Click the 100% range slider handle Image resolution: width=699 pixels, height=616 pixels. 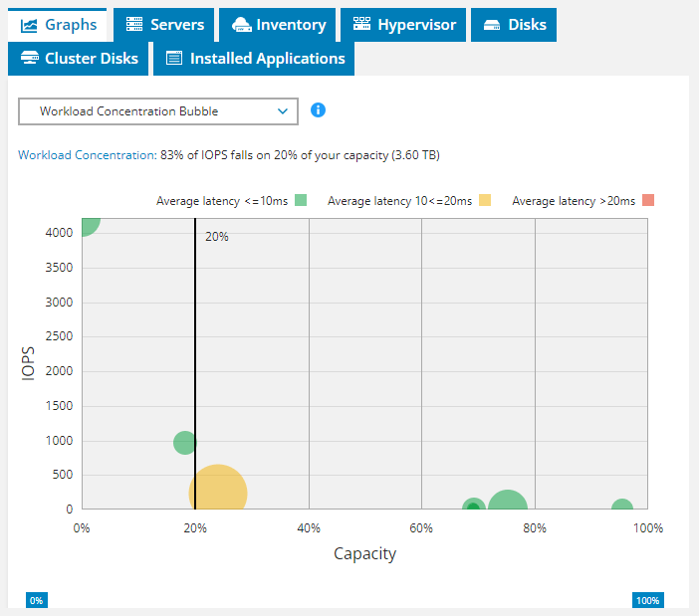[x=647, y=600]
